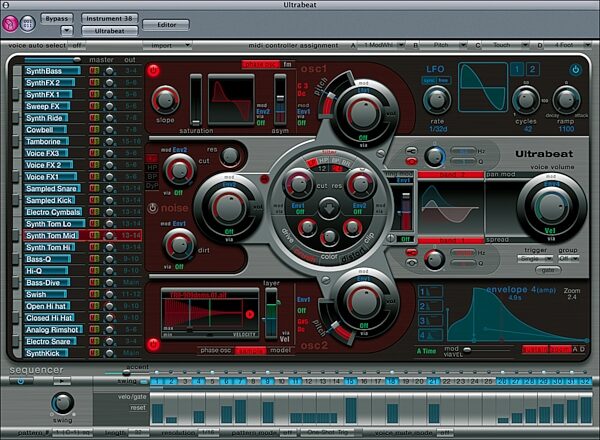Select envelope 1 tab
This screenshot has height=440, width=600.
click(430, 292)
